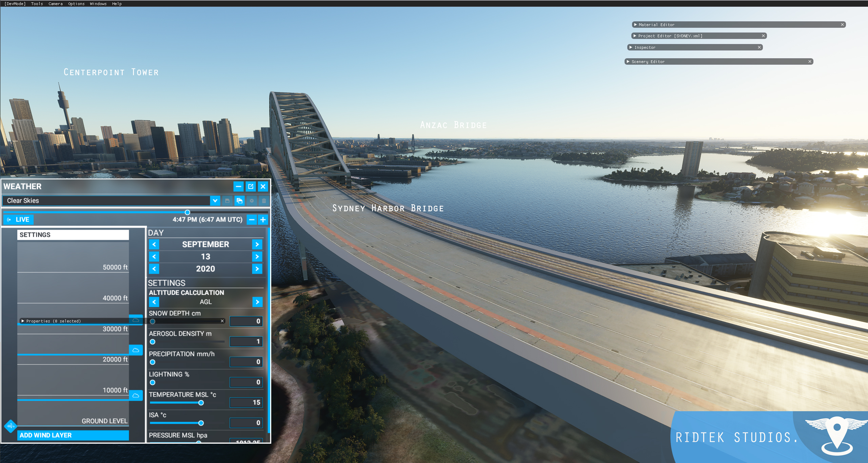Image resolution: width=868 pixels, height=463 pixels.
Task: Pop out the Weather panel
Action: (251, 186)
